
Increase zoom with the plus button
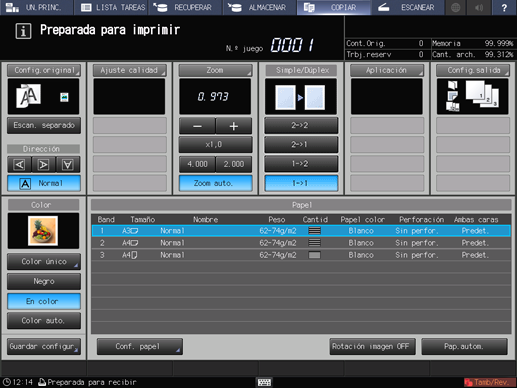[234, 126]
